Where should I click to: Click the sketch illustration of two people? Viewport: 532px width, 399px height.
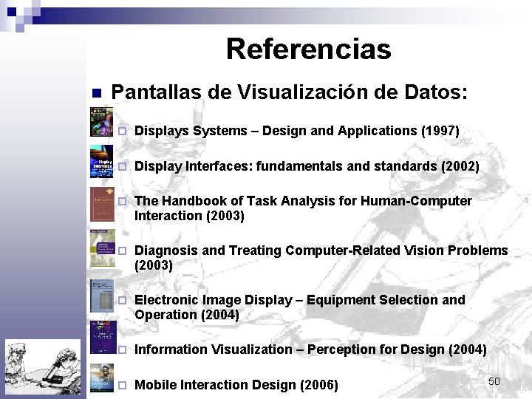(43, 366)
